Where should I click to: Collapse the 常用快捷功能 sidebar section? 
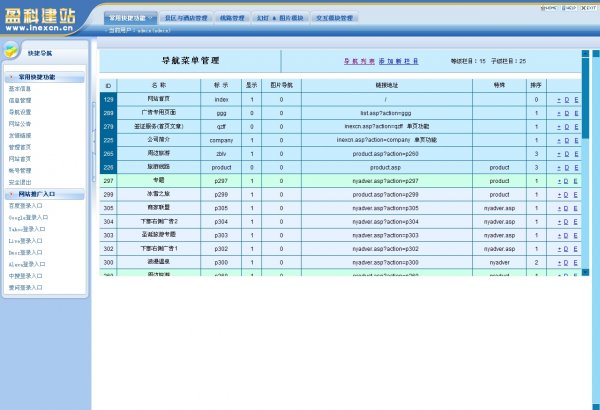click(42, 76)
